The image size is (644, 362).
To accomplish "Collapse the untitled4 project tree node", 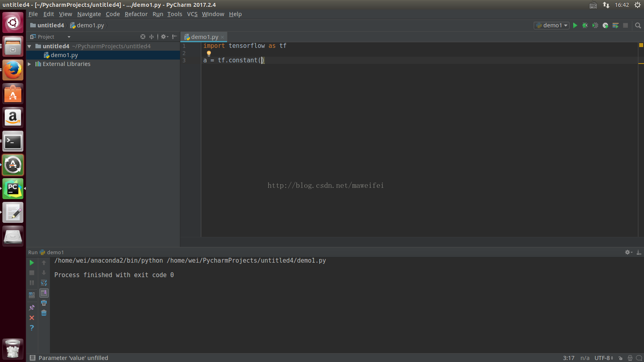I will coord(29,46).
